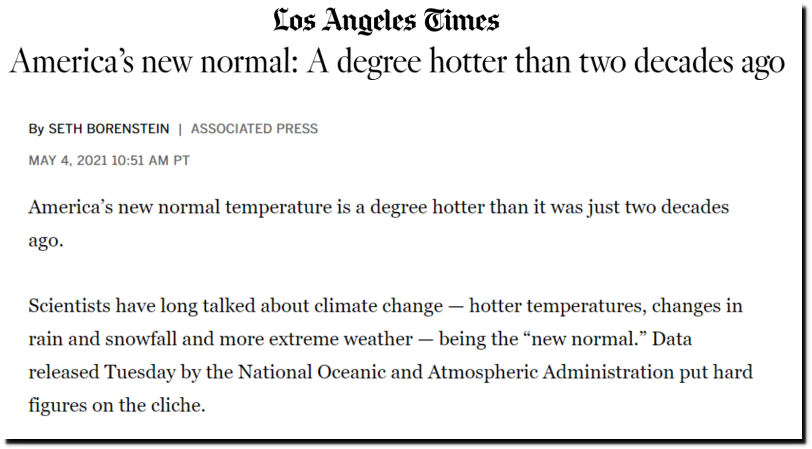Click the paragraph starting with Scientists have long talked
812x449 pixels.
tap(390, 355)
